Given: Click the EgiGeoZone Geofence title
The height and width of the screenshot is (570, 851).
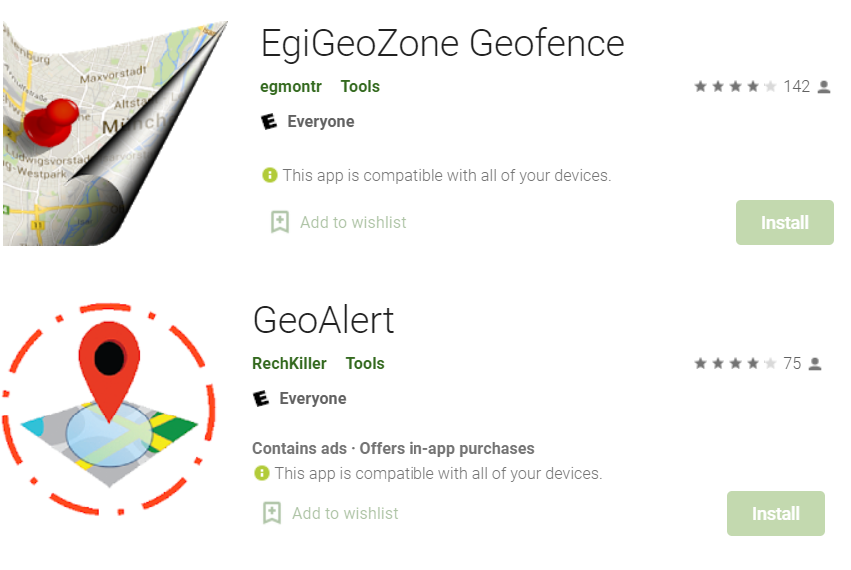Looking at the screenshot, I should coord(442,43).
